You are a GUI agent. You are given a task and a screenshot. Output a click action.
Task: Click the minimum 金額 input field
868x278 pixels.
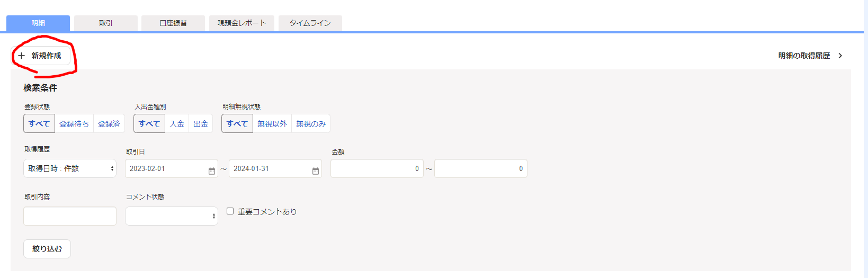tap(377, 168)
